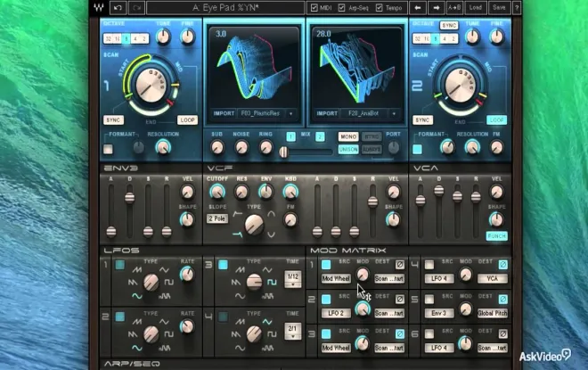Image resolution: width=588 pixels, height=370 pixels.
Task: Open the F03_PlasticRes wavetable dropdown
Action: (290, 113)
